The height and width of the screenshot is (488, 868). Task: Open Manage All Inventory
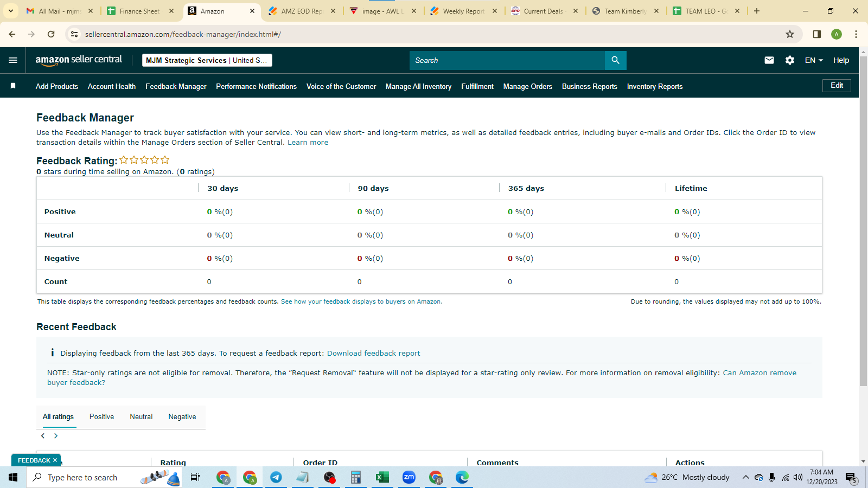coord(418,86)
